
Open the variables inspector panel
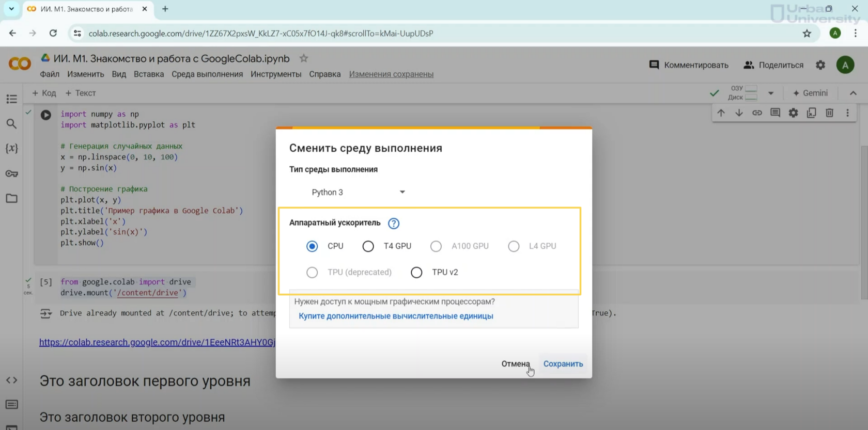pos(11,149)
